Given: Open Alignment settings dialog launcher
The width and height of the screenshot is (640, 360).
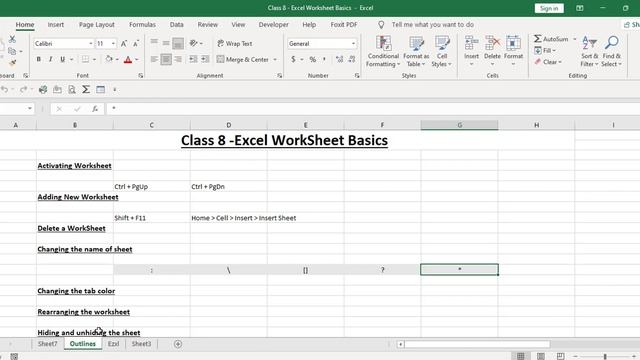Looking at the screenshot, I should (x=280, y=76).
